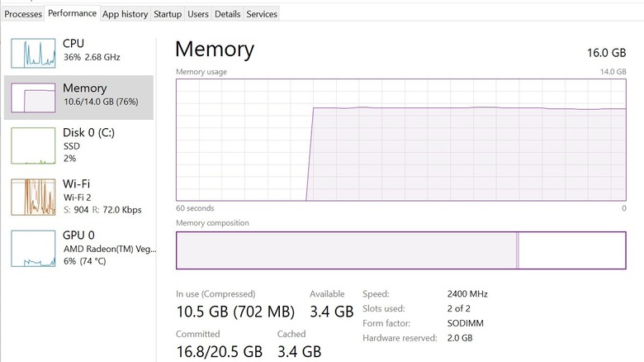Select the GPU 0 graph thumbnail

(33, 249)
